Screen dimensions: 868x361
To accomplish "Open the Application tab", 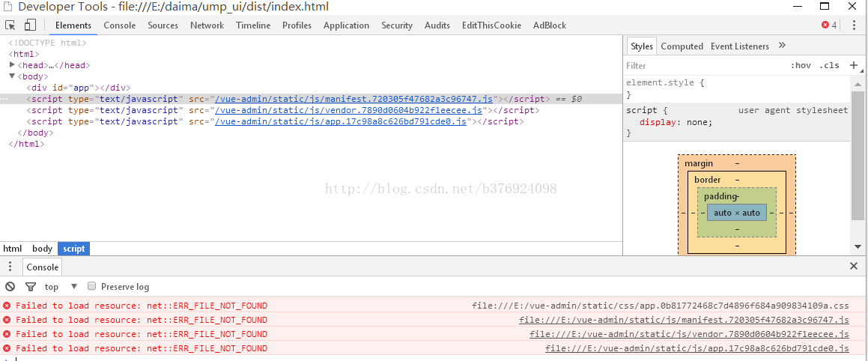I will [346, 25].
